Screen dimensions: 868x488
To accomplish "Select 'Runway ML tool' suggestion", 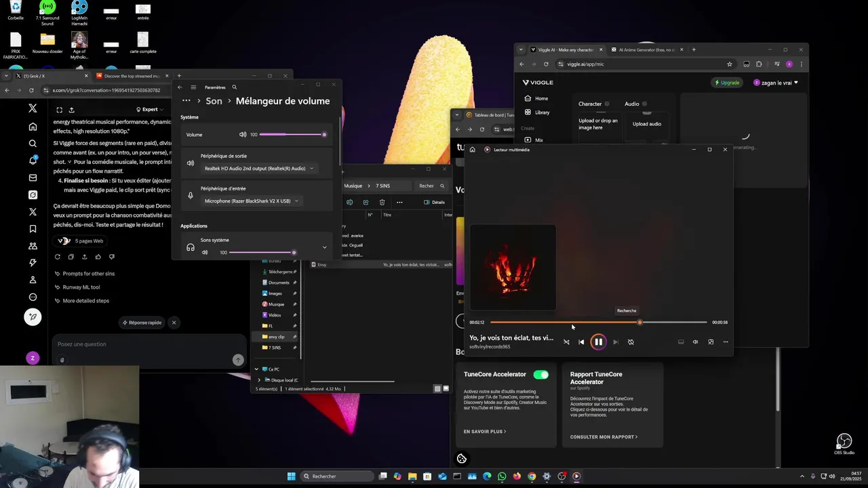I will 77,287.
